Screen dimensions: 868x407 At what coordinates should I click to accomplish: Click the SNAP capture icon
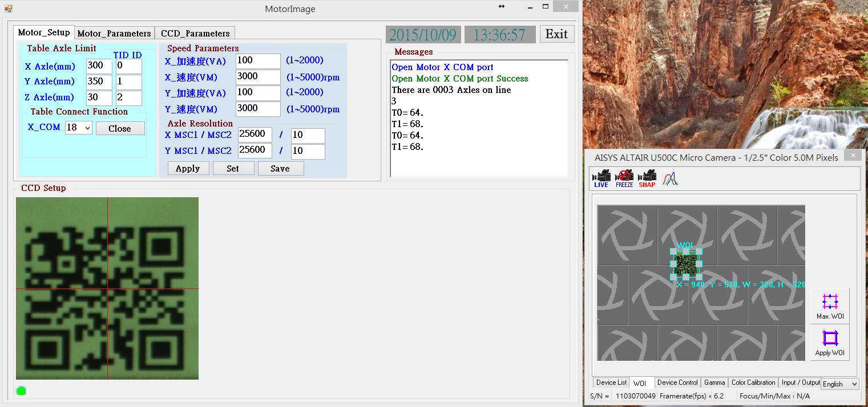tap(647, 178)
